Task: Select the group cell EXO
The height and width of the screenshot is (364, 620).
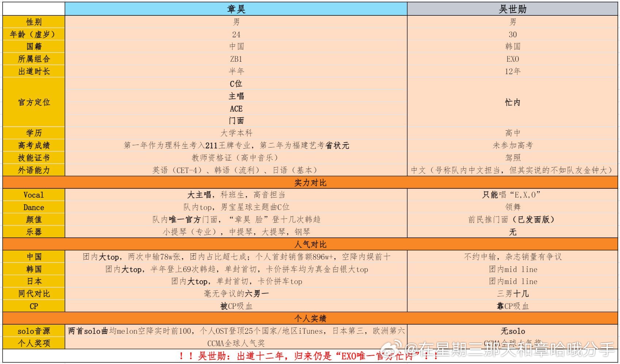Action: (x=512, y=59)
